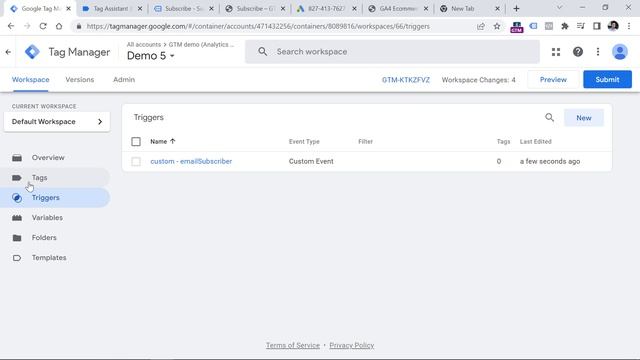Open the Demo 5 container dropdown
Image resolution: width=640 pixels, height=360 pixels.
151,56
